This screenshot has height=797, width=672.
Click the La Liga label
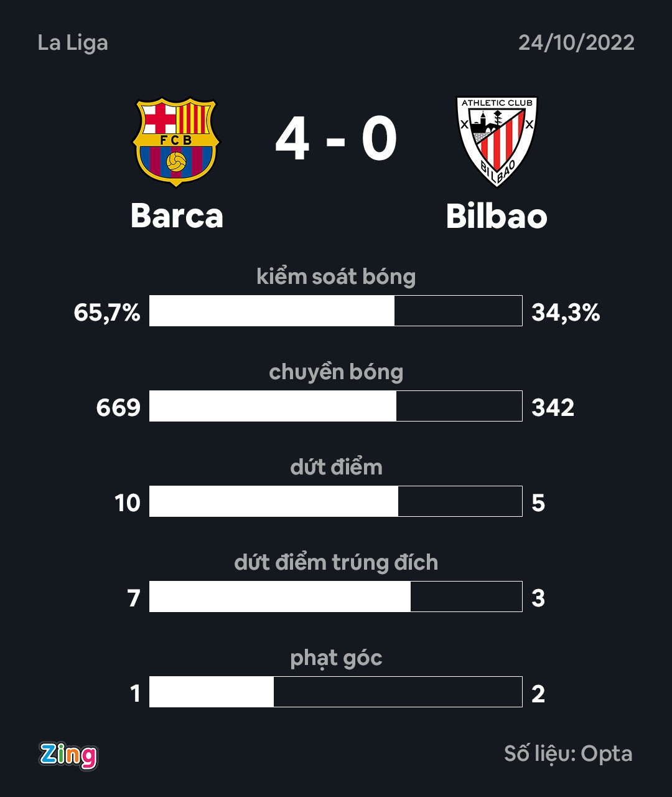73,43
